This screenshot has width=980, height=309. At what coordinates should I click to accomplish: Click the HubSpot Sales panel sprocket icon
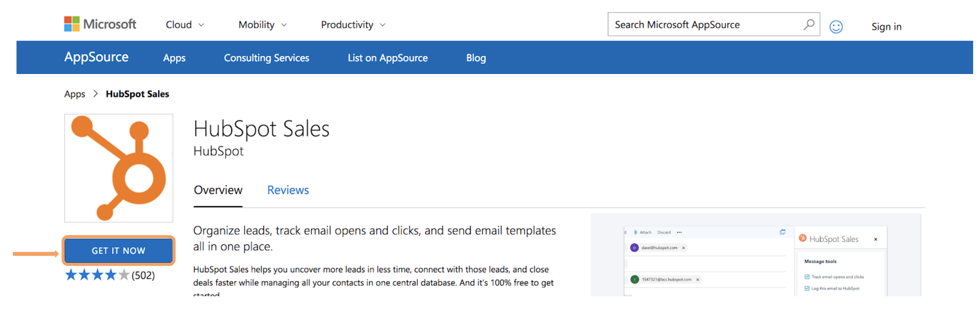click(802, 238)
